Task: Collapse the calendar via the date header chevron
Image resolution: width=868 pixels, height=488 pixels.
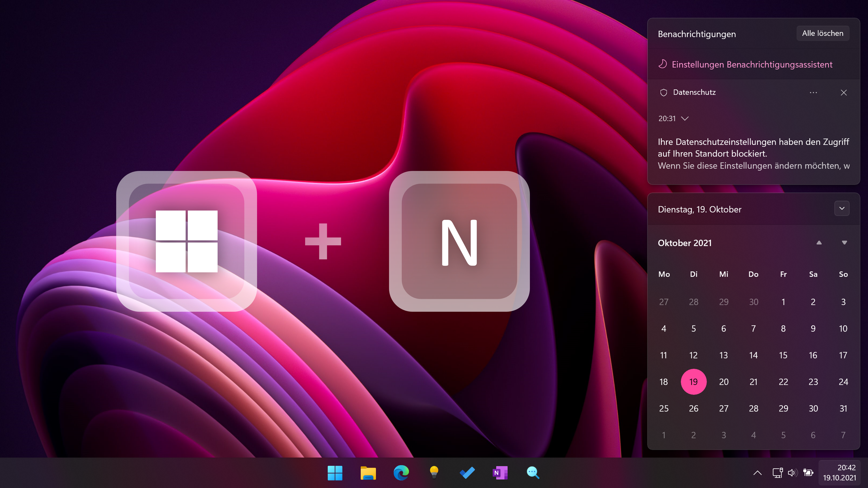Action: [842, 208]
